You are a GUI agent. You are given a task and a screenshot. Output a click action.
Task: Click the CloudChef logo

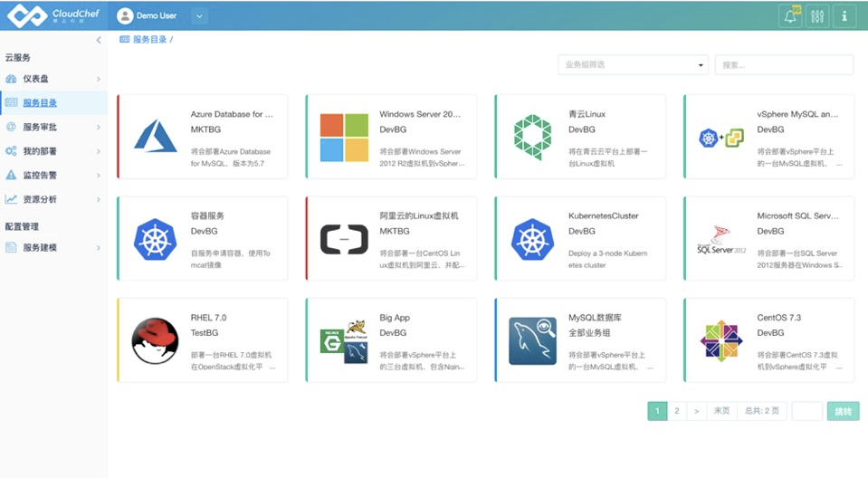(x=53, y=15)
